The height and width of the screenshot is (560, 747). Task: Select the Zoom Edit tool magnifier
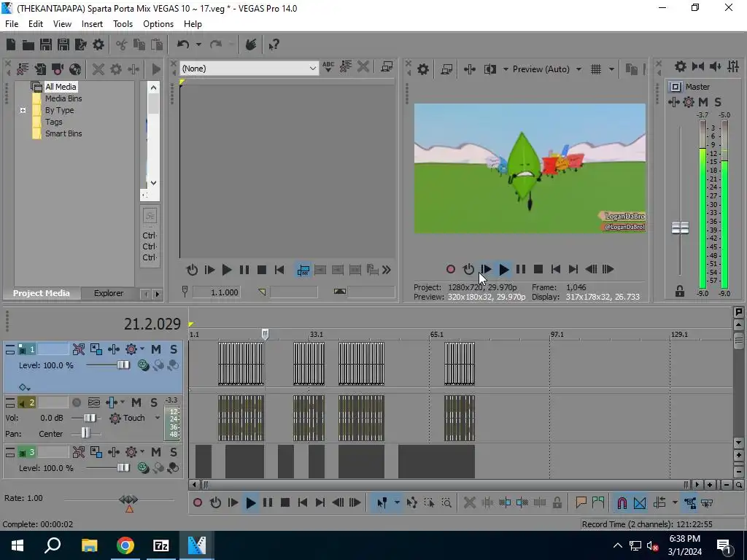(x=446, y=502)
